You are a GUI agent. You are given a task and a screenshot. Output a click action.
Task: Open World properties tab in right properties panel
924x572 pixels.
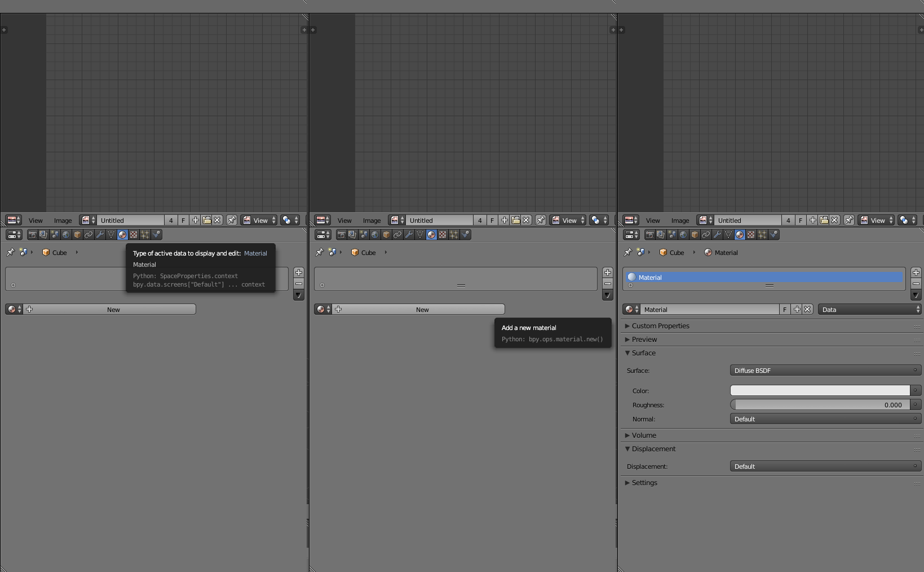[683, 235]
